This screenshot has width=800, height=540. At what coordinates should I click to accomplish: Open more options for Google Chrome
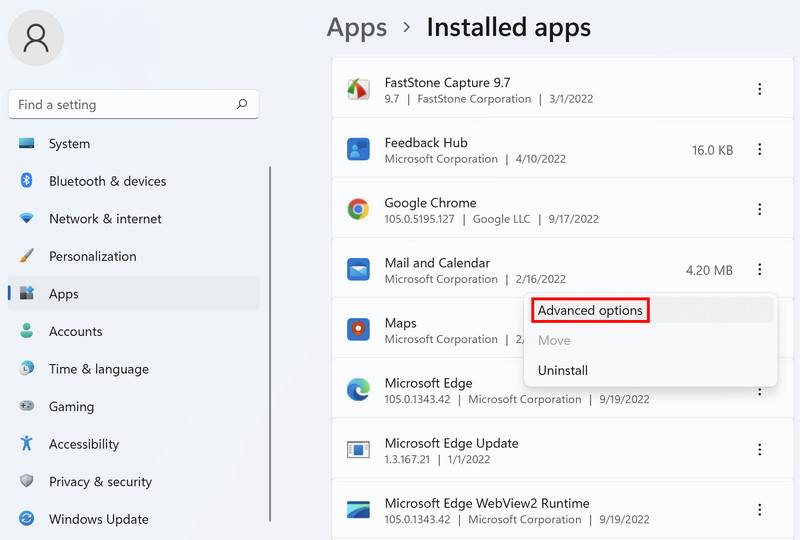click(760, 209)
